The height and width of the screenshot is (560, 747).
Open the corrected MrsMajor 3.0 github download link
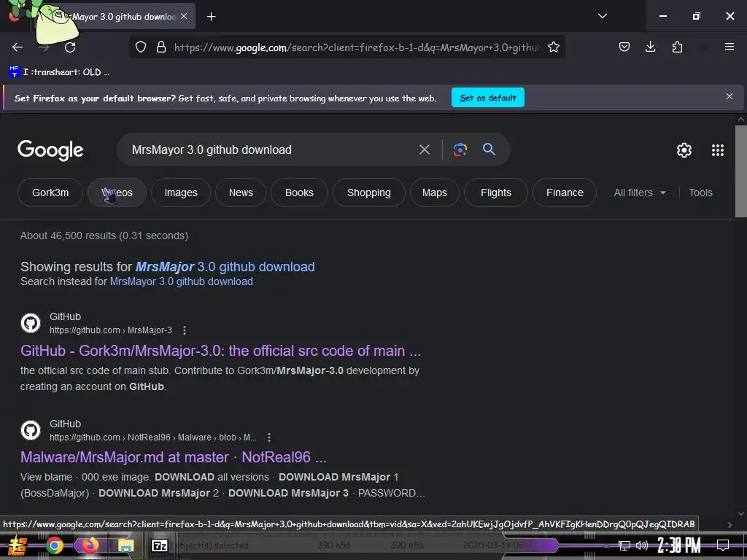[x=225, y=267]
